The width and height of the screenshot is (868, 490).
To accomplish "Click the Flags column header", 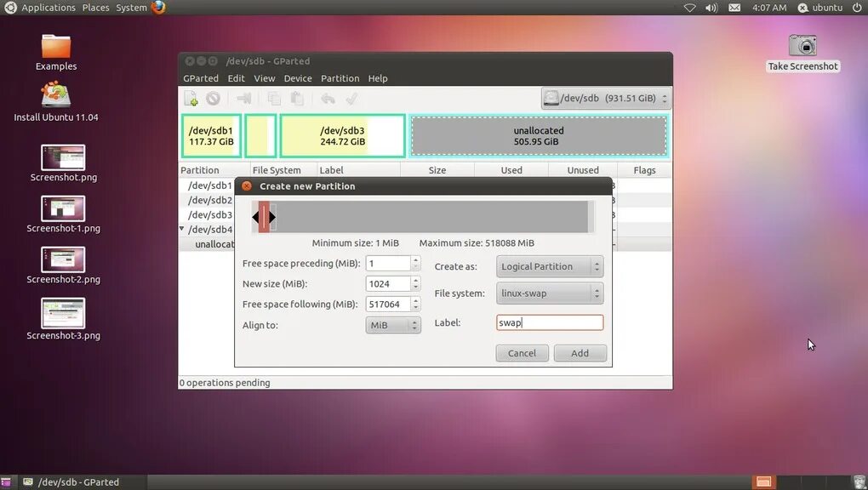I will click(644, 170).
